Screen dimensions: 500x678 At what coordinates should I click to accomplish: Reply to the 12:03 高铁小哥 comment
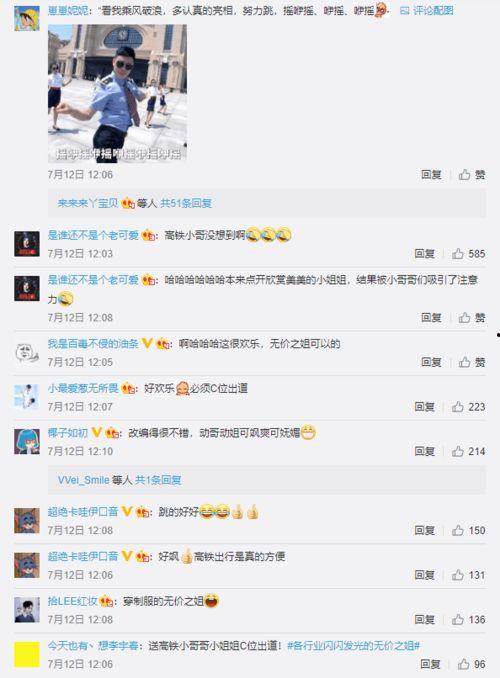pos(424,254)
